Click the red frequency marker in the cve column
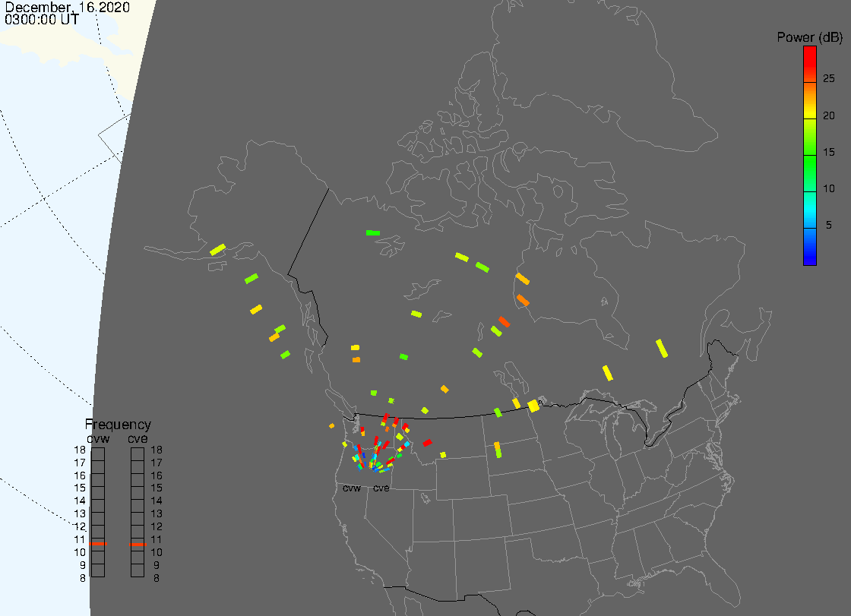This screenshot has width=851, height=616. [x=138, y=545]
